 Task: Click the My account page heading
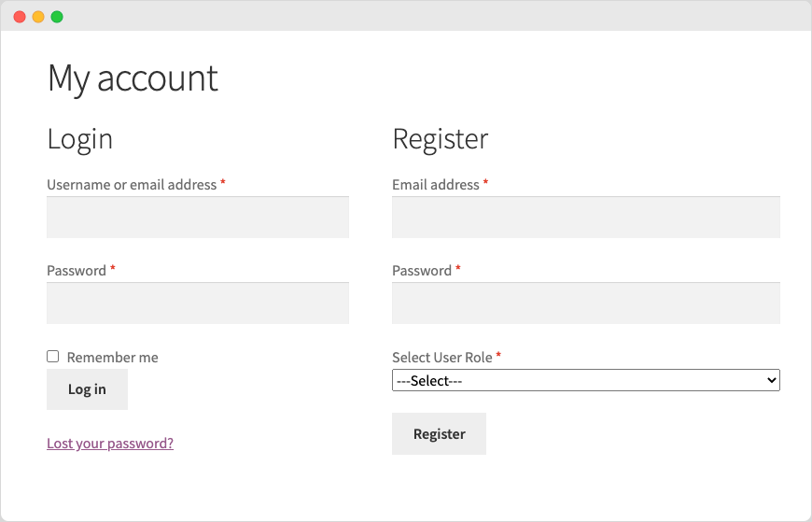[133, 78]
